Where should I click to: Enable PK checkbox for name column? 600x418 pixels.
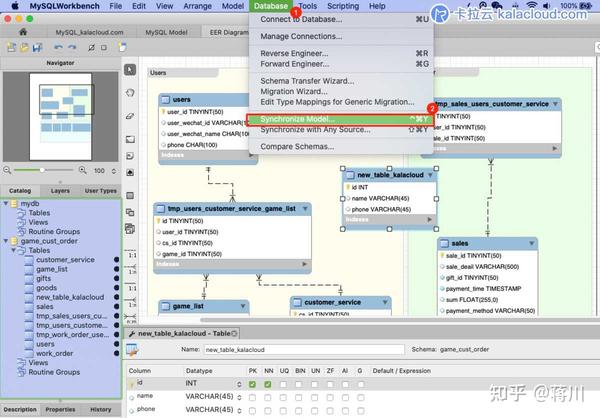click(x=252, y=398)
